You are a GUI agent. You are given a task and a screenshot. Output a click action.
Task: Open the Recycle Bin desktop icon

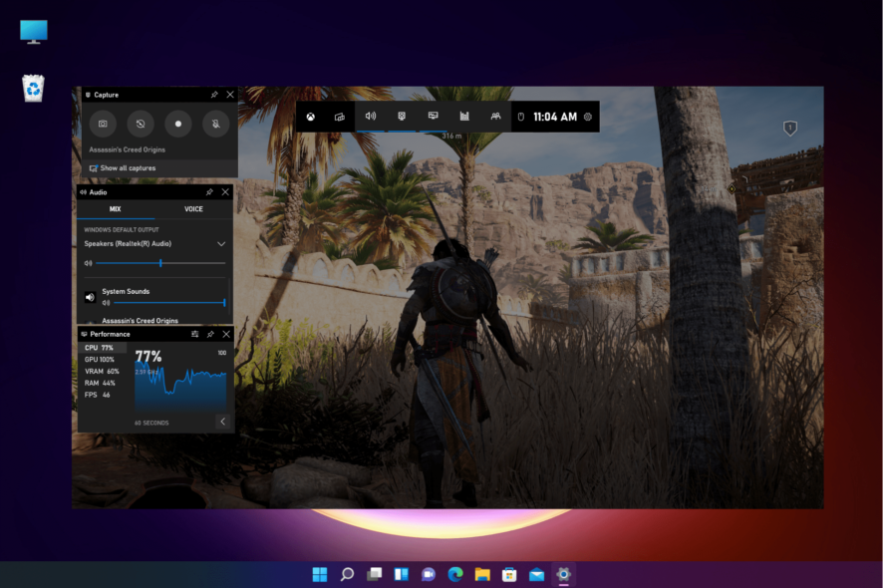click(x=33, y=89)
